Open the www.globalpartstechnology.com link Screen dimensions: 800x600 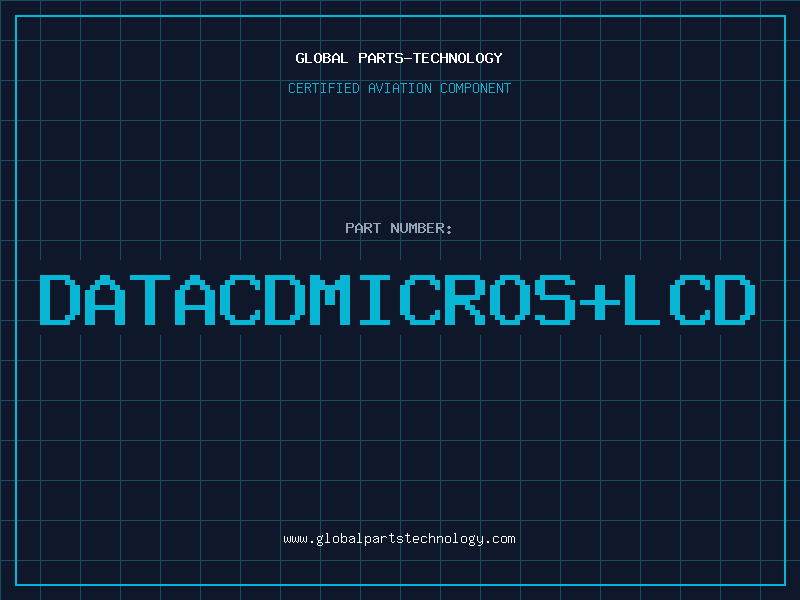pyautogui.click(x=399, y=539)
